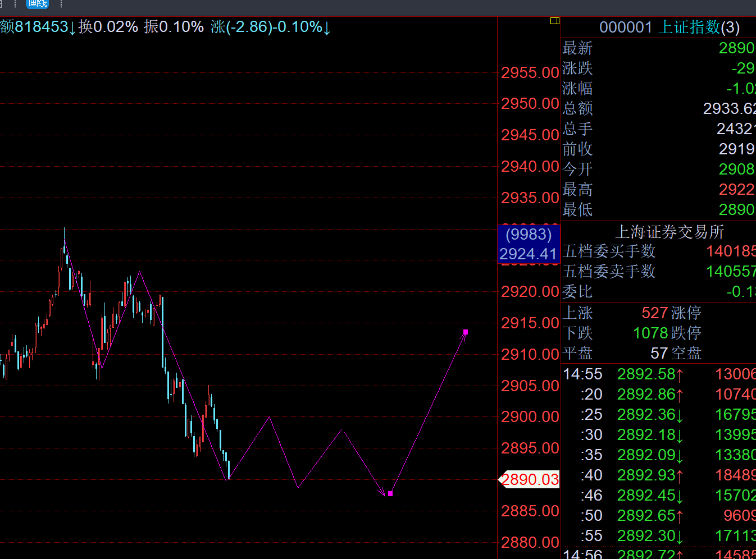Select the :30 tick row at 2892.18
Image resolution: width=756 pixels, height=559 pixels.
(659, 434)
